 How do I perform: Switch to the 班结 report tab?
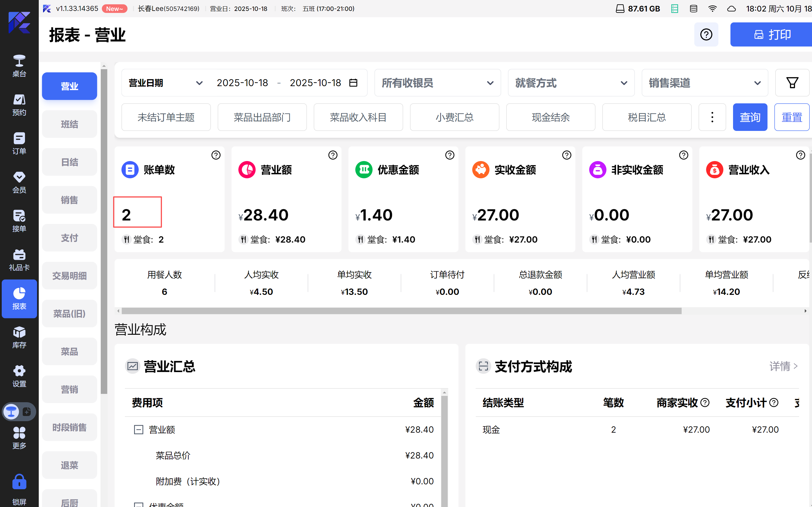(x=69, y=124)
